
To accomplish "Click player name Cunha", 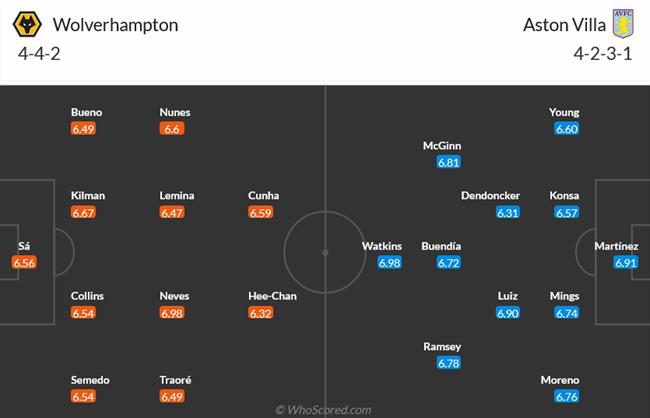I will coord(264,196).
